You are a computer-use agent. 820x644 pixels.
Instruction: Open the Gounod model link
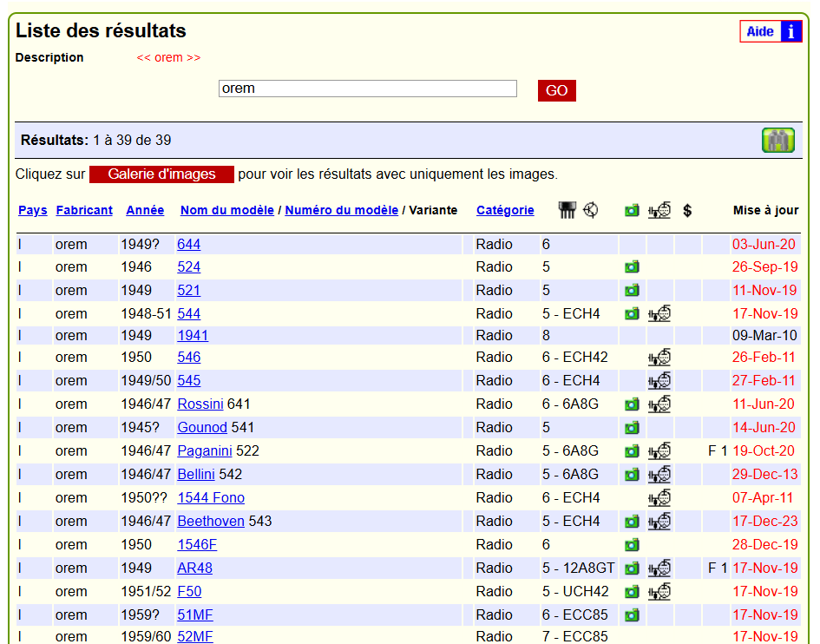202,427
